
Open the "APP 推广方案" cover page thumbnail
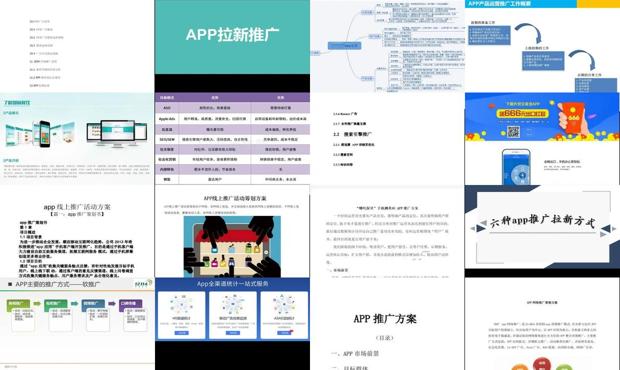pos(387,324)
